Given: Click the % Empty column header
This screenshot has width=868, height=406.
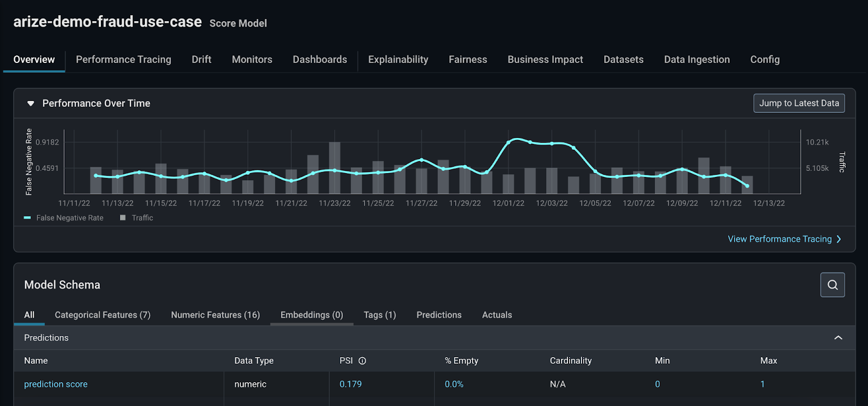Looking at the screenshot, I should click(x=462, y=361).
